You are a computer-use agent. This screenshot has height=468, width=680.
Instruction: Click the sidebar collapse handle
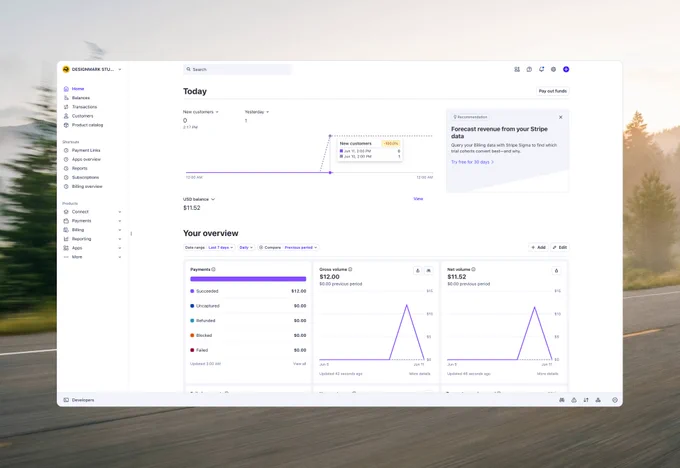point(131,234)
